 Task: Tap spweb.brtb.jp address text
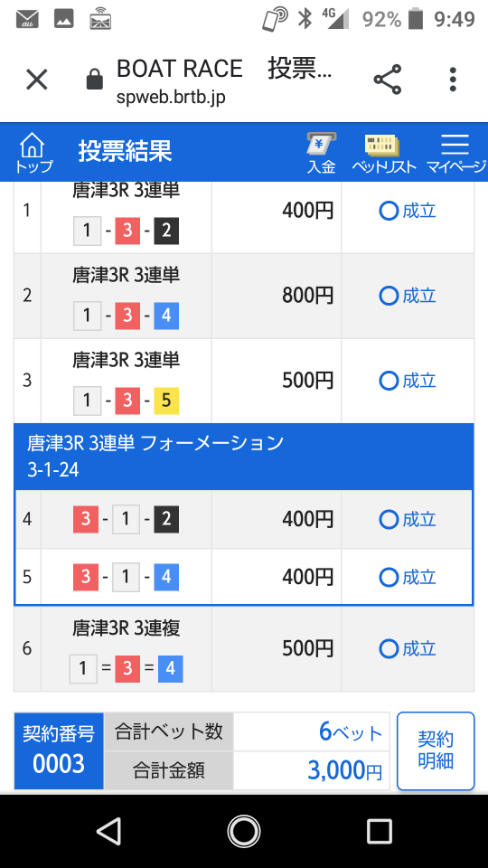coord(171,98)
